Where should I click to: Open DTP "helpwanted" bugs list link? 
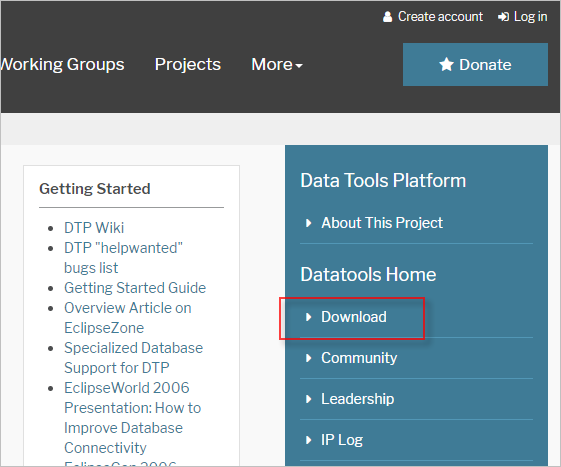123,258
